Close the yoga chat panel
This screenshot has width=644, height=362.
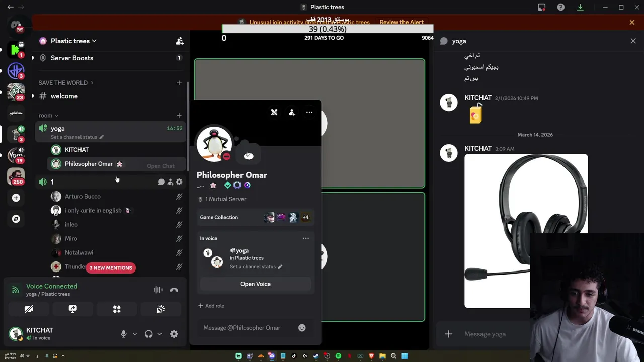pyautogui.click(x=633, y=41)
